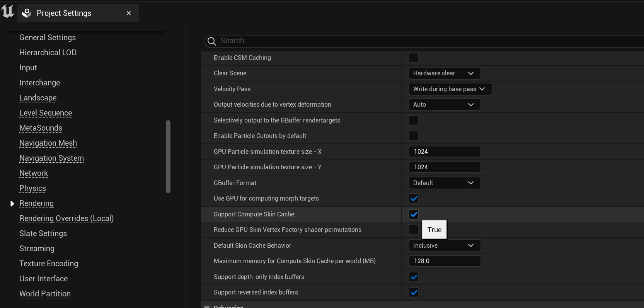The height and width of the screenshot is (308, 644).
Task: Expand the Rendering category arrow
Action: click(12, 203)
